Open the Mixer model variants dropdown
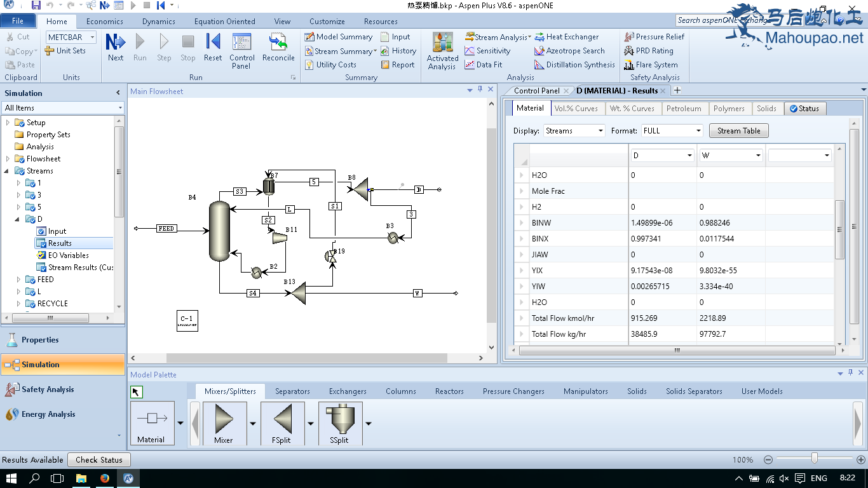This screenshot has width=868, height=488. (253, 423)
